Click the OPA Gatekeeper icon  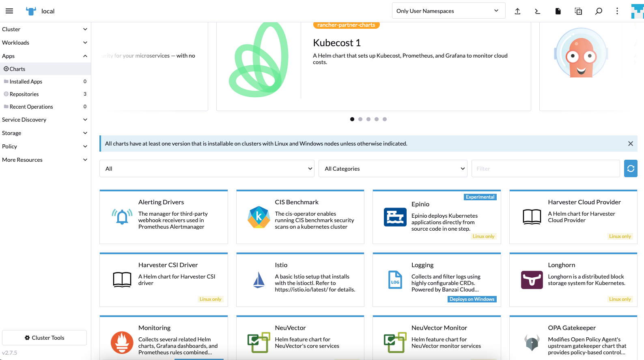click(x=532, y=343)
